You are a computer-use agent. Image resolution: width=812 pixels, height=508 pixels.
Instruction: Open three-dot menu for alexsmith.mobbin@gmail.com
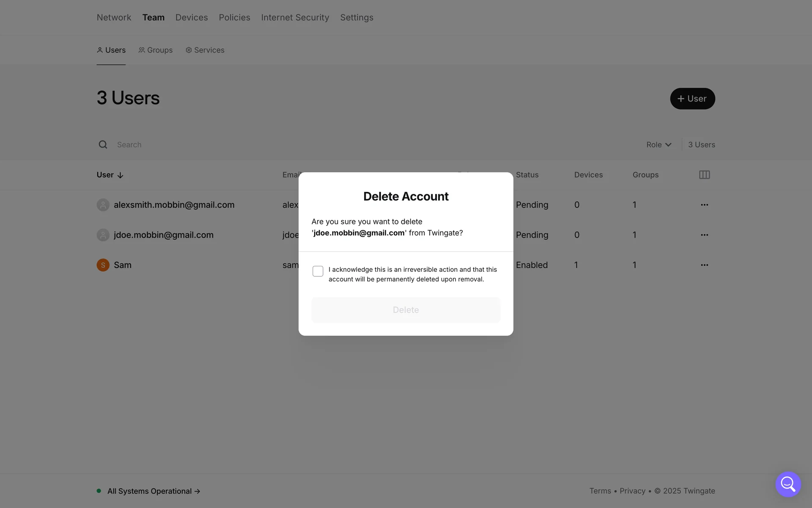click(704, 205)
